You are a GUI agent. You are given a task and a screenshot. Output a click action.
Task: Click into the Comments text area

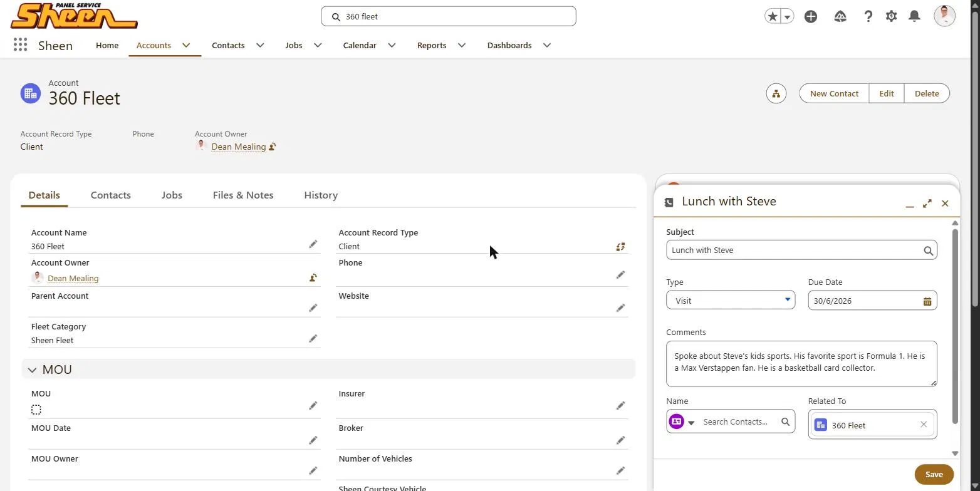tap(801, 363)
